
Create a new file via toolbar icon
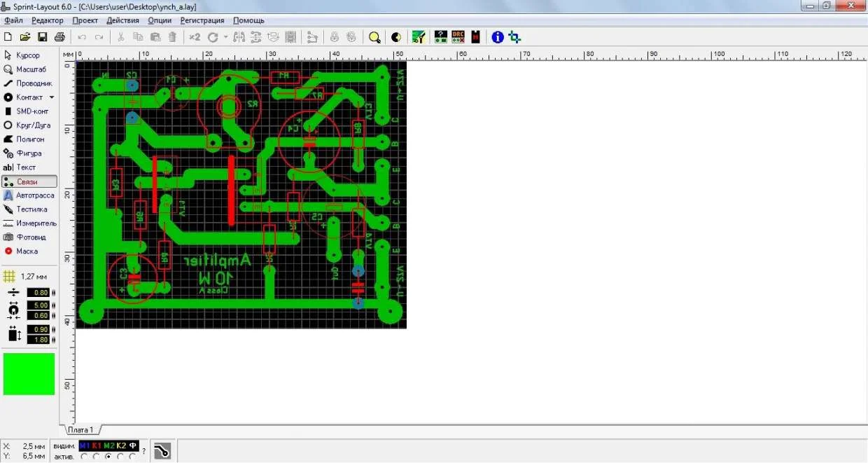[8, 37]
